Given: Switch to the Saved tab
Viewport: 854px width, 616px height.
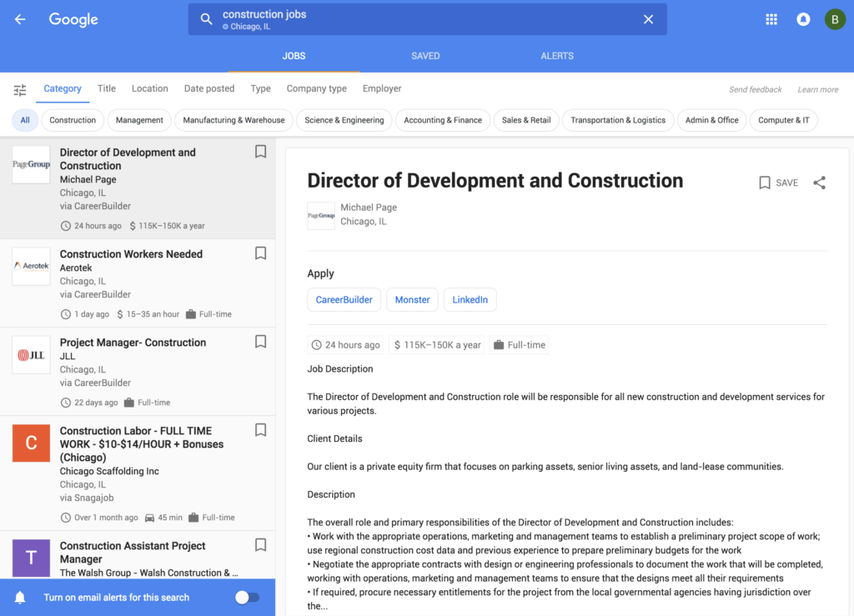Looking at the screenshot, I should coord(425,56).
